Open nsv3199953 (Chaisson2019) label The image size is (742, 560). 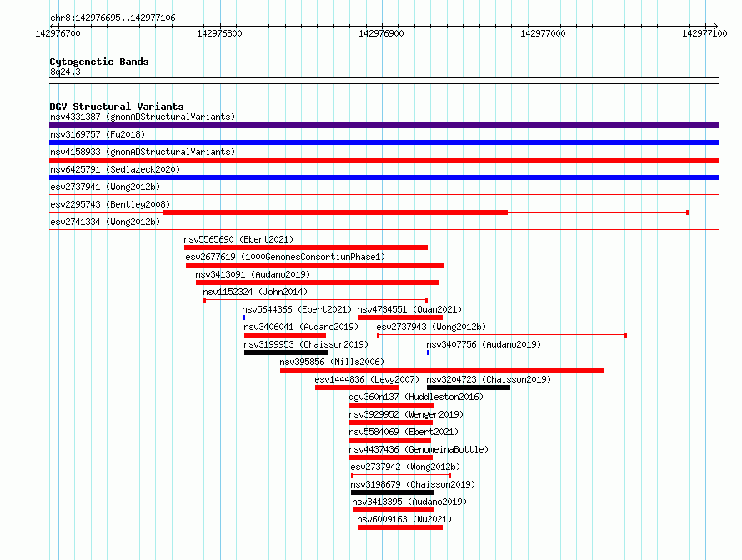[x=306, y=344]
